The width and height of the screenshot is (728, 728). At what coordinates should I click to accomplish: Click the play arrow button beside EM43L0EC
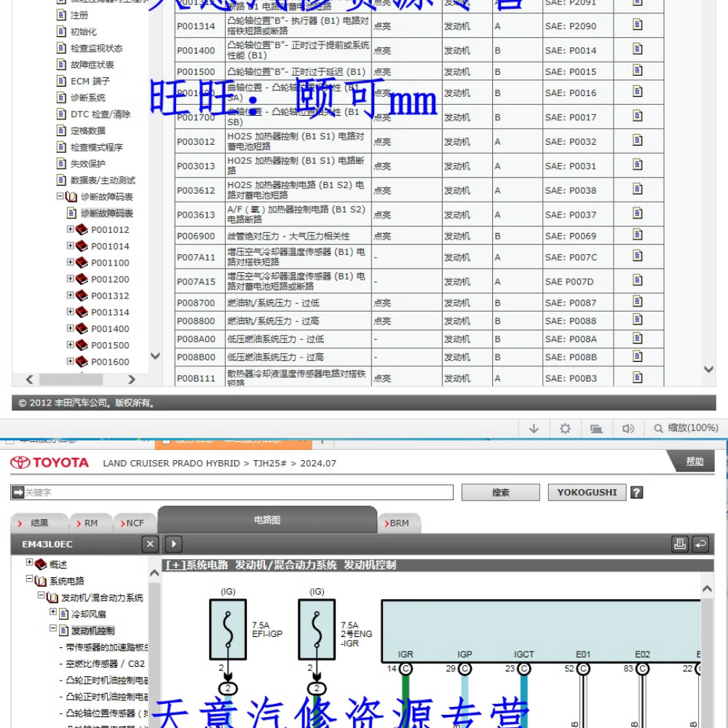(174, 544)
